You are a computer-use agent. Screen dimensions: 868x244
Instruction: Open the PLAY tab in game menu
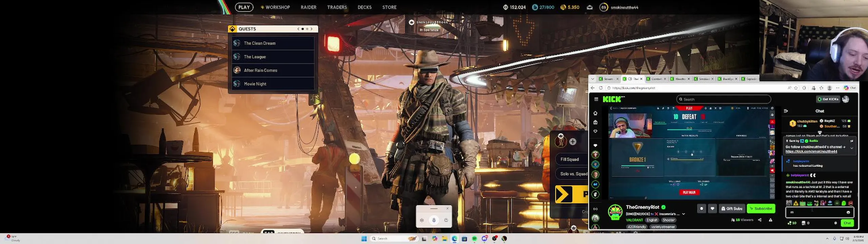(244, 7)
